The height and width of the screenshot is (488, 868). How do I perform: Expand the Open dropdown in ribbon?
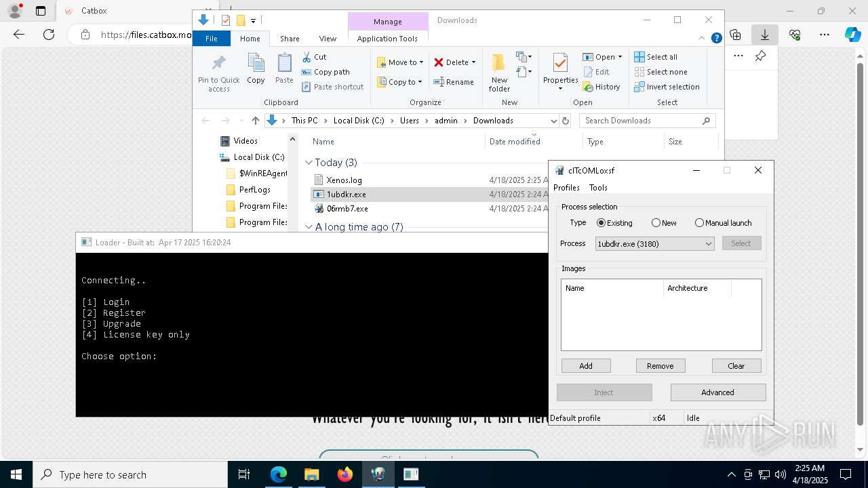pyautogui.click(x=620, y=57)
